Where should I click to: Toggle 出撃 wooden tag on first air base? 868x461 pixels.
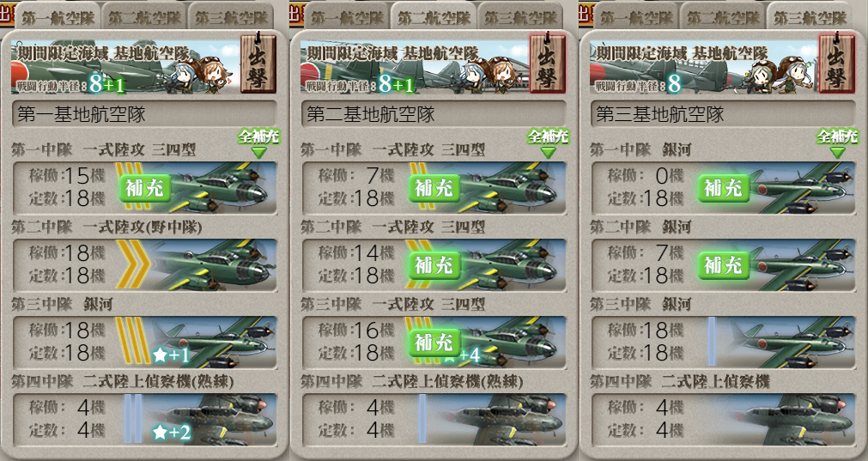point(258,63)
